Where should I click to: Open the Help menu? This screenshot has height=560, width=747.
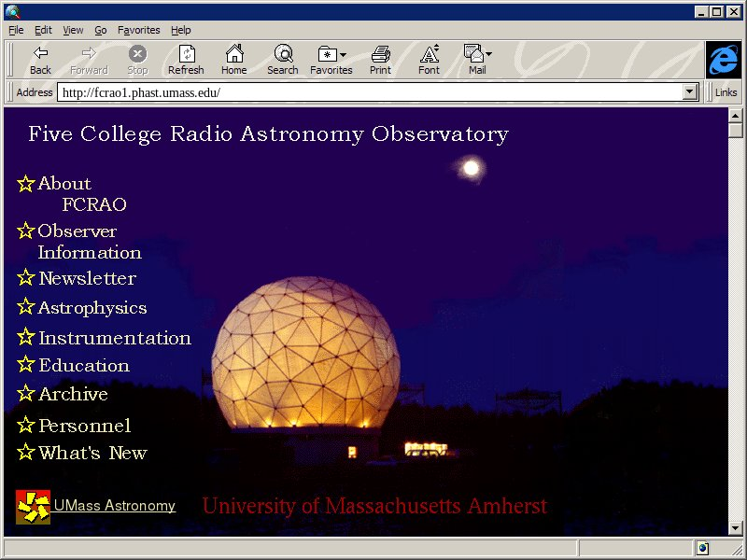[180, 30]
